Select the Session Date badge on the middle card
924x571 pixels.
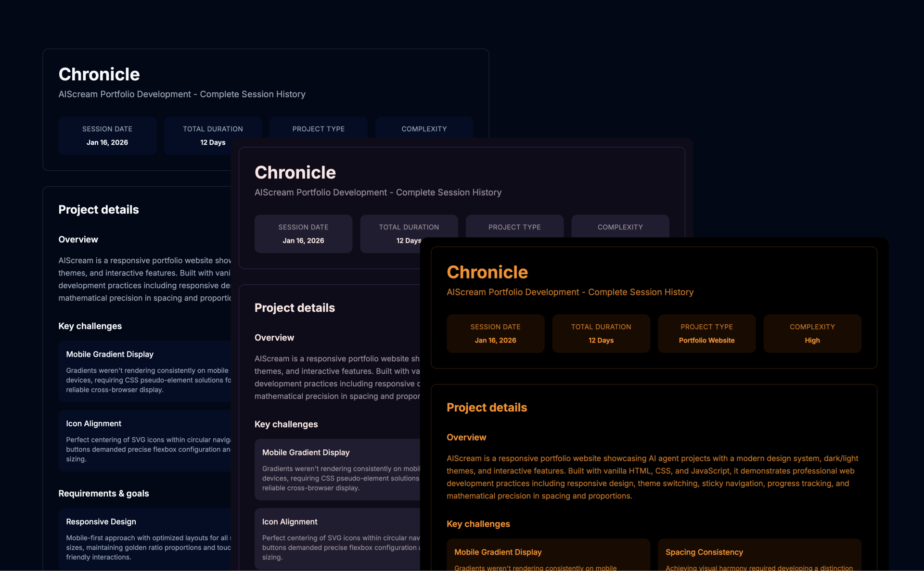(303, 234)
